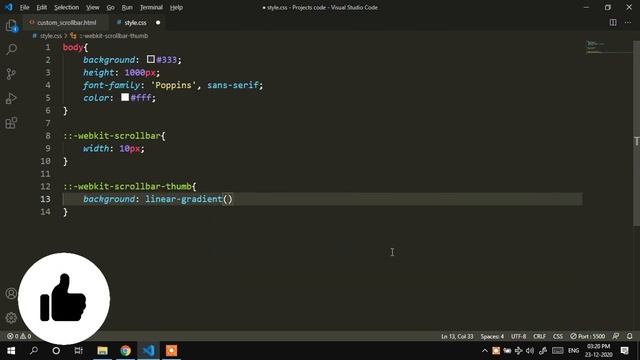Open the Explorer view in activity bar
Screen dimensions: 640x360
(11, 26)
